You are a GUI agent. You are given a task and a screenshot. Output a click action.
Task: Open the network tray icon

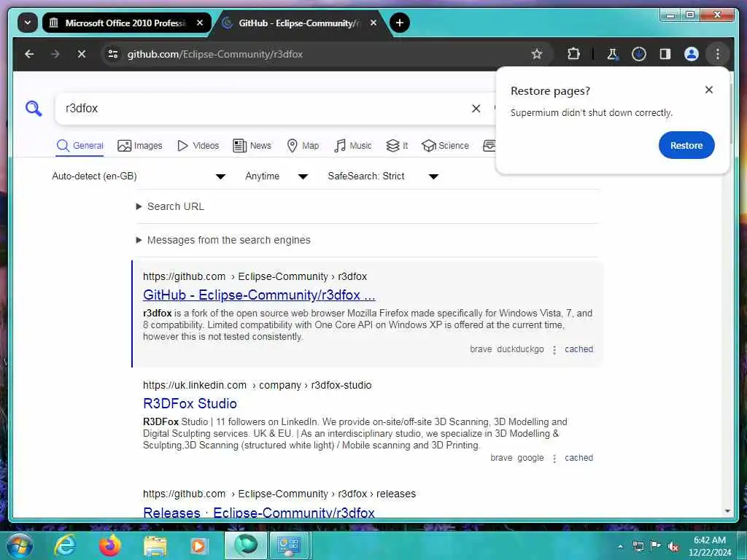(x=638, y=546)
